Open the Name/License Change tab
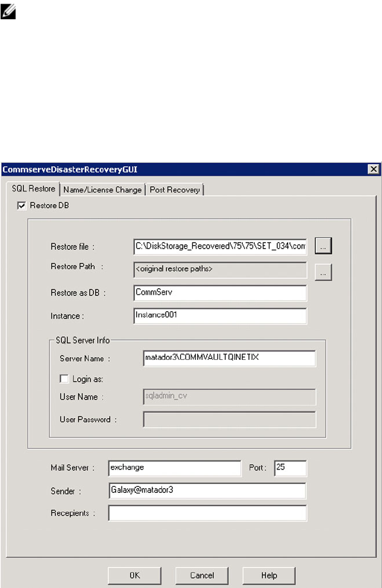 click(102, 190)
